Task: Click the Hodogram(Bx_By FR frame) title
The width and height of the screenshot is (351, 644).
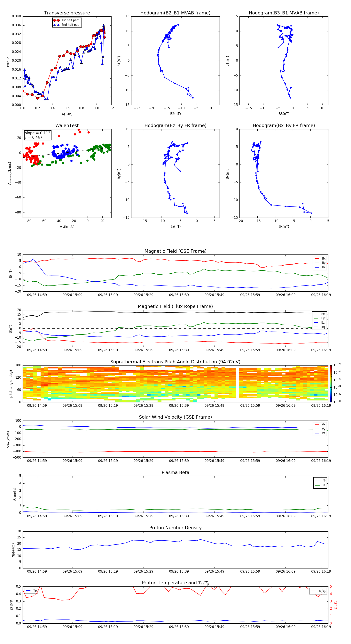Action: click(x=284, y=125)
